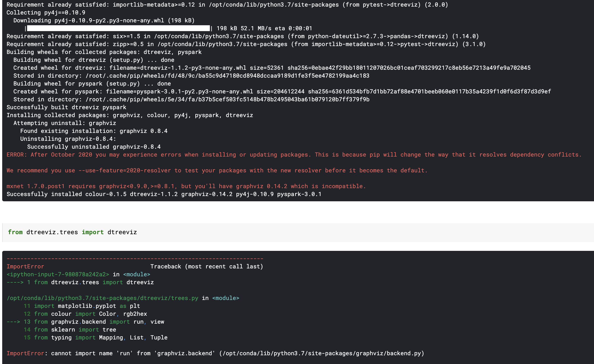Click the red dashed separator above the traceback
Screen dimensions: 594x364
(x=135, y=259)
